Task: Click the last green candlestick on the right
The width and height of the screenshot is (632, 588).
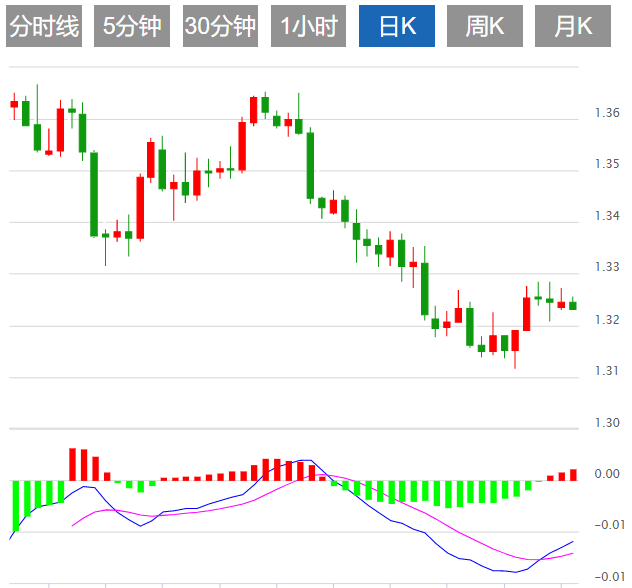Action: 573,305
